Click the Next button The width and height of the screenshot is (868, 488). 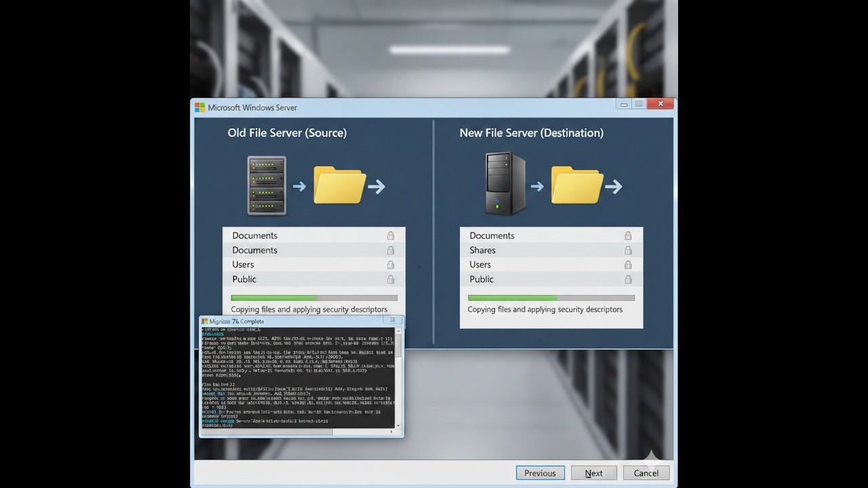pos(593,473)
